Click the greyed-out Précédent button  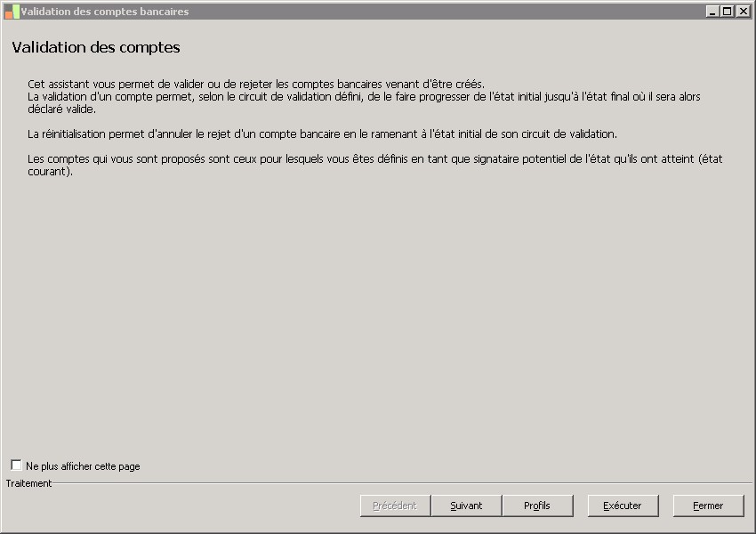[x=395, y=506]
